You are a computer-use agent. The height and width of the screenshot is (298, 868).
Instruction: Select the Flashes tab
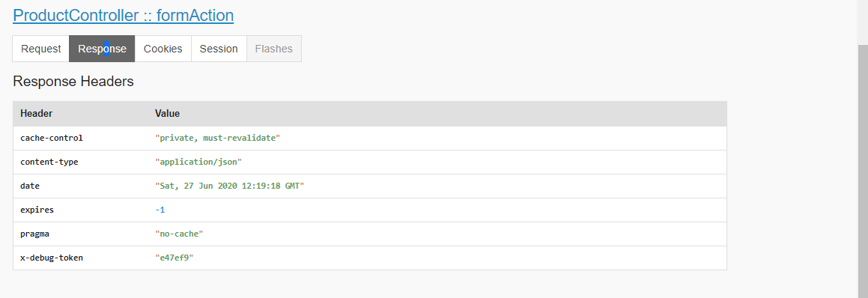coord(273,49)
